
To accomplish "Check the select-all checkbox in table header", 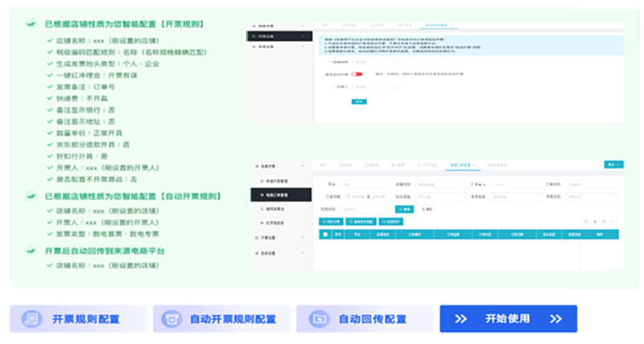I will [x=325, y=234].
